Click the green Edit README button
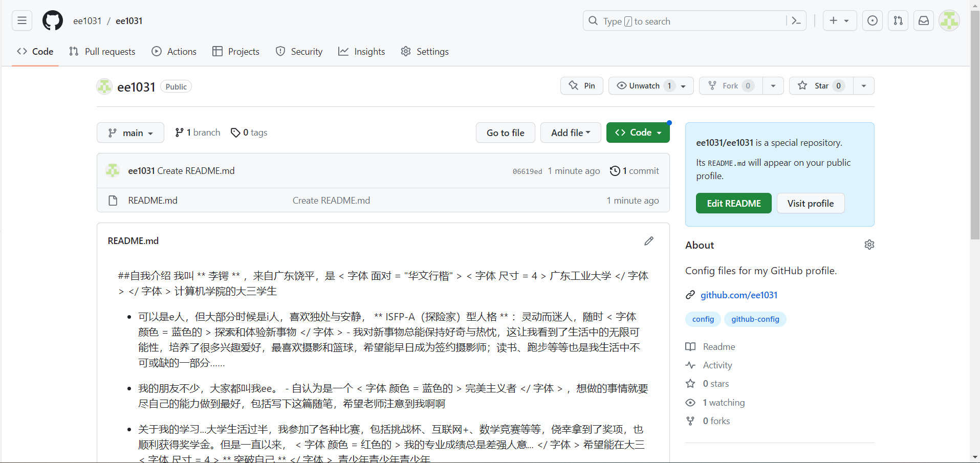Image resolution: width=980 pixels, height=463 pixels. coord(734,203)
